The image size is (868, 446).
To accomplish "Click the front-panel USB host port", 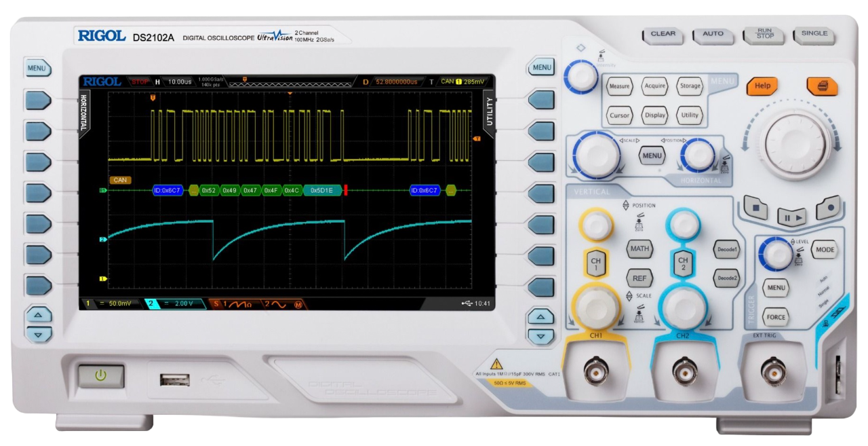I will click(174, 379).
